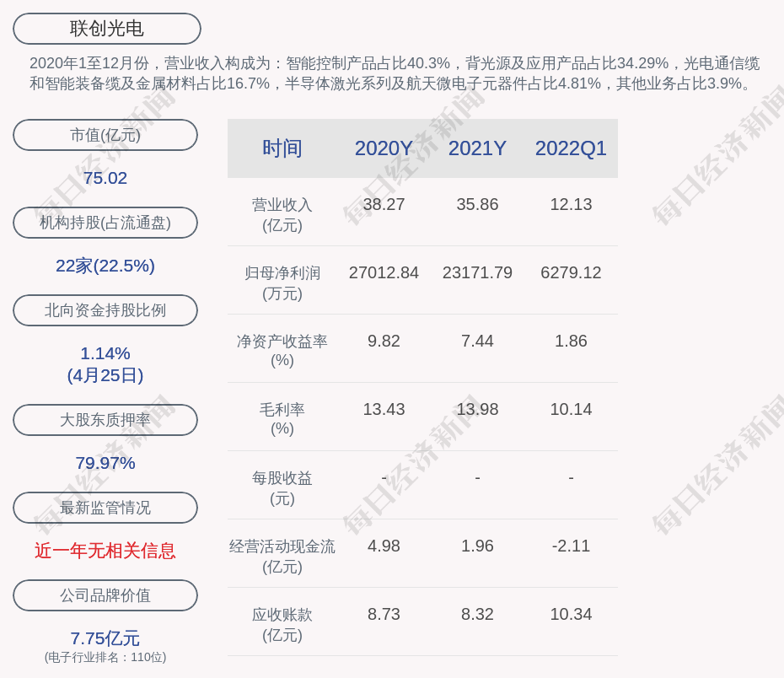Click the 归母净利润(万元) row label
Screen dimensions: 784x678
(282, 283)
